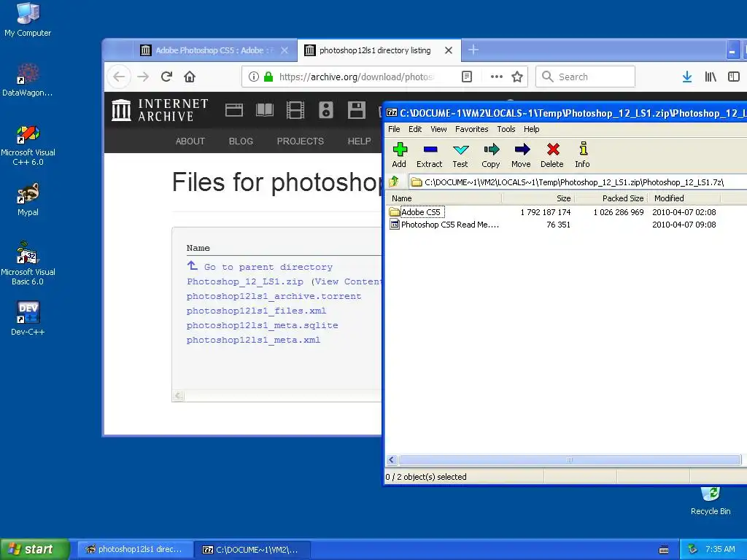747x560 pixels.
Task: Run Test on the archive
Action: pos(460,155)
